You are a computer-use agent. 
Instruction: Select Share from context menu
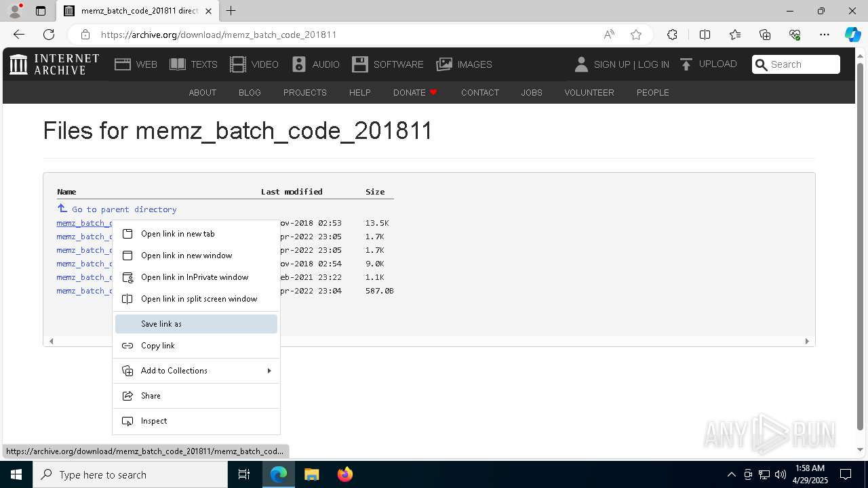pyautogui.click(x=196, y=396)
